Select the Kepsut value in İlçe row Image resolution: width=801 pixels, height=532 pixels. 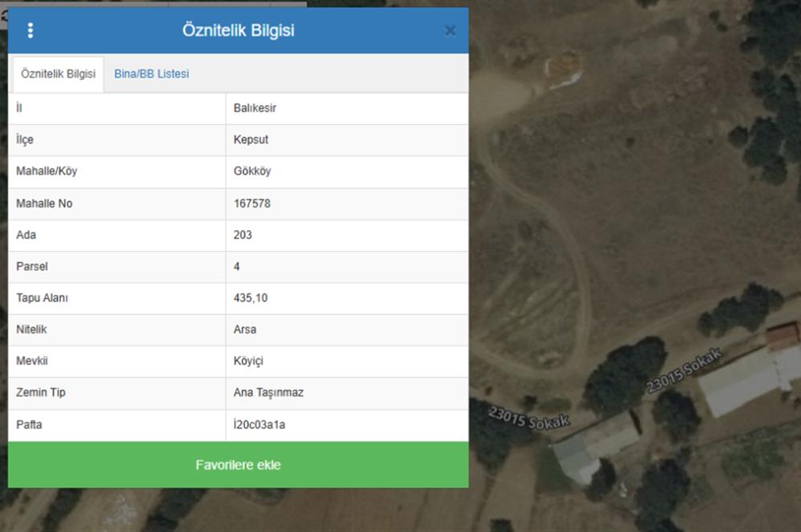(x=251, y=139)
